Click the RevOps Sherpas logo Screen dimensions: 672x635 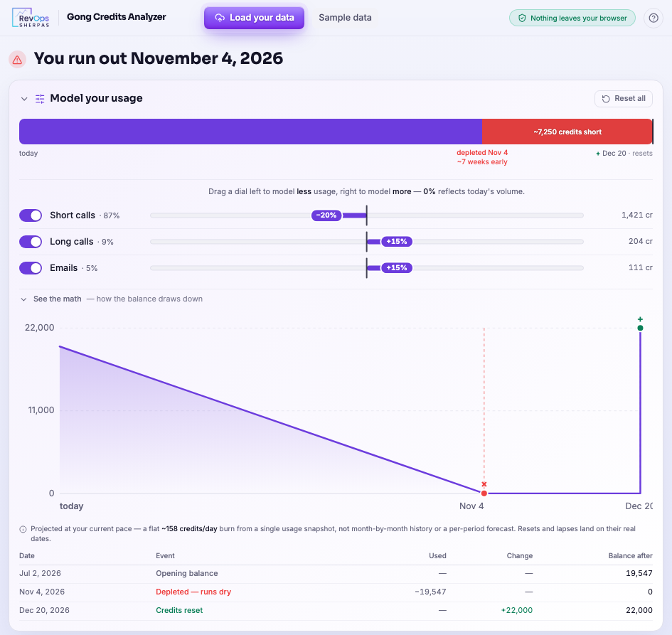[31, 18]
